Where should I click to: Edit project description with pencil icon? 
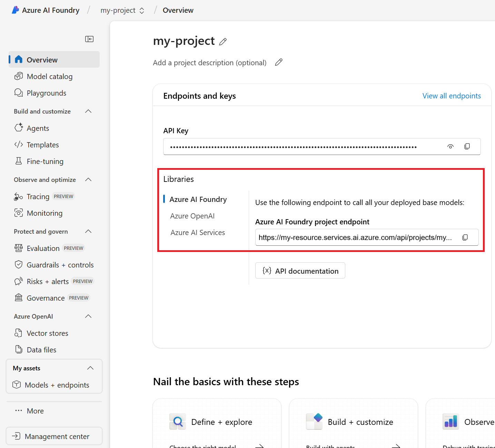[279, 62]
